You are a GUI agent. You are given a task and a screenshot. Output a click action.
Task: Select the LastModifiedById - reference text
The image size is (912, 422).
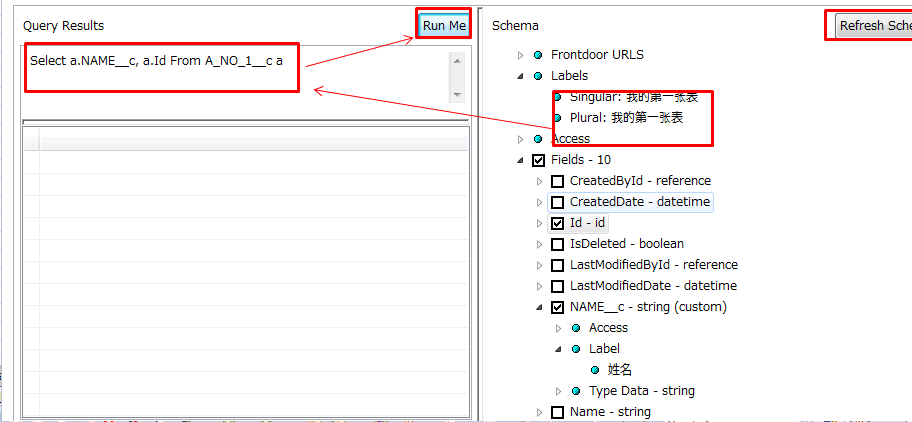point(654,265)
